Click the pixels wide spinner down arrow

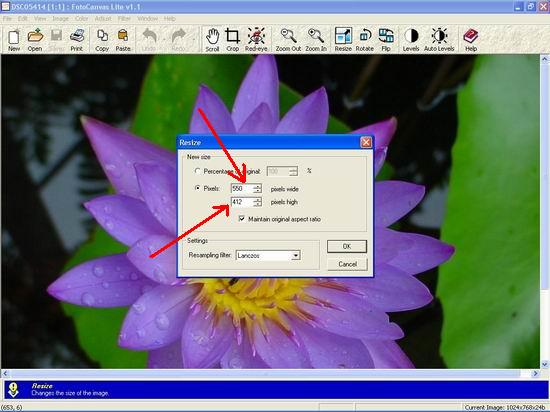click(x=258, y=191)
